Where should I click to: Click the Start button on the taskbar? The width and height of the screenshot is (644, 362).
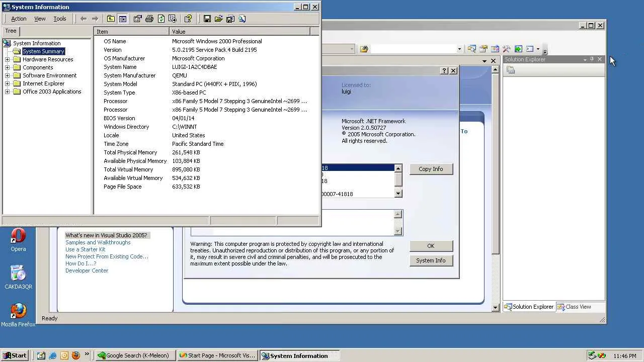(15, 355)
